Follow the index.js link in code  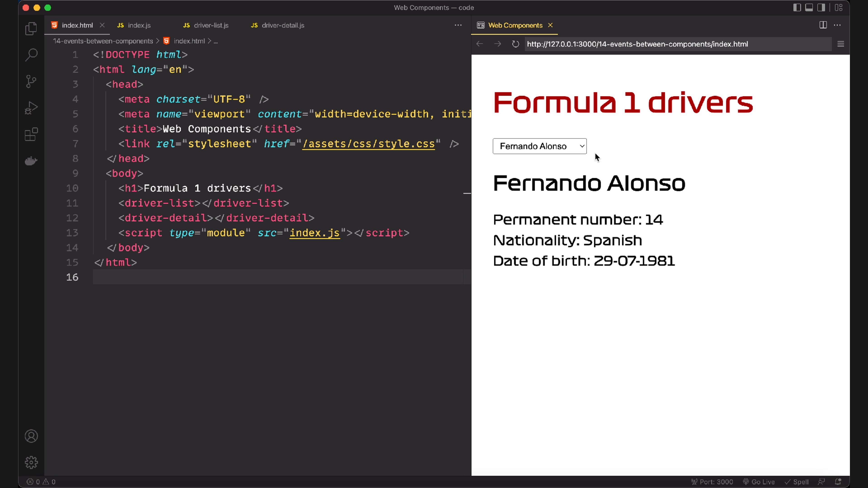pos(314,233)
